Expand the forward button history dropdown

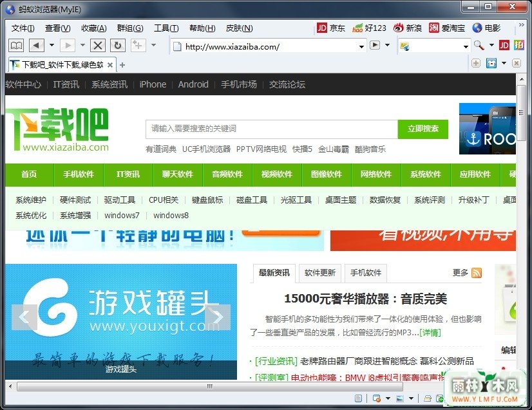(82, 45)
